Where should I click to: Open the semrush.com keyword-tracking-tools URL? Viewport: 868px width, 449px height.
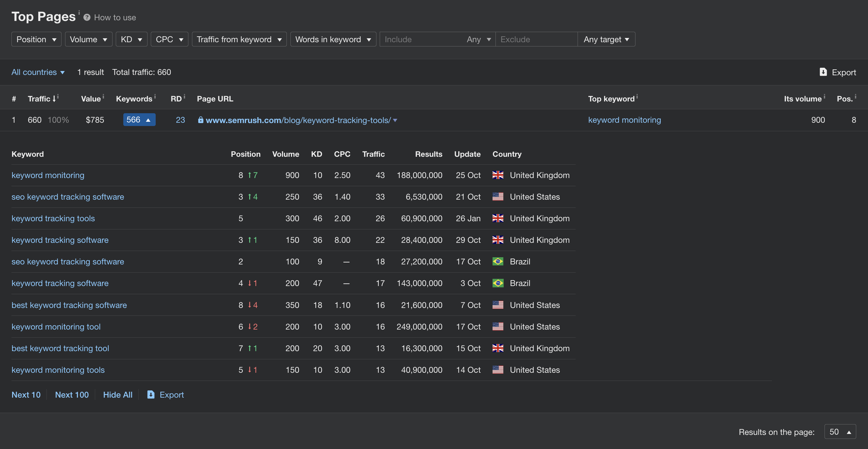click(298, 120)
